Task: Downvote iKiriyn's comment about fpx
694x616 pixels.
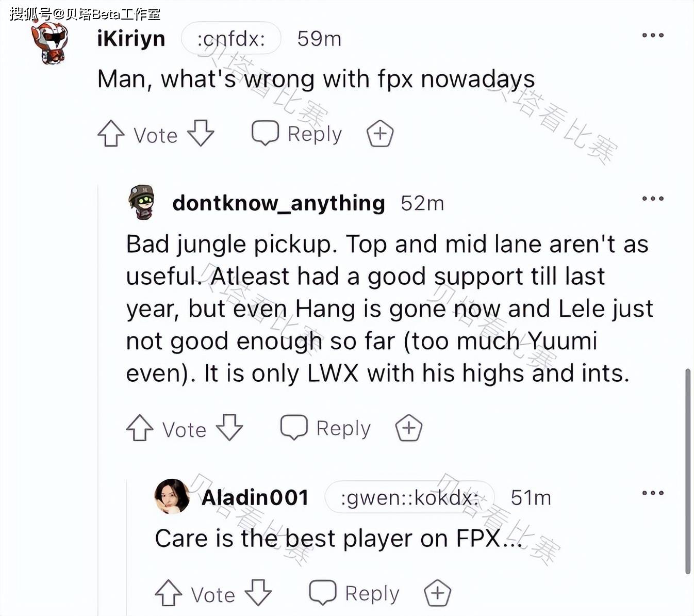Action: tap(201, 133)
